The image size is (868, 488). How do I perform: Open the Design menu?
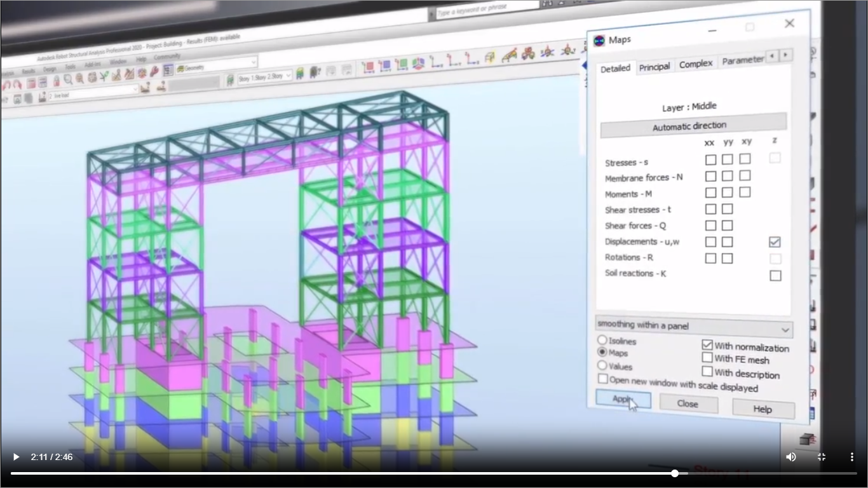[x=50, y=69]
